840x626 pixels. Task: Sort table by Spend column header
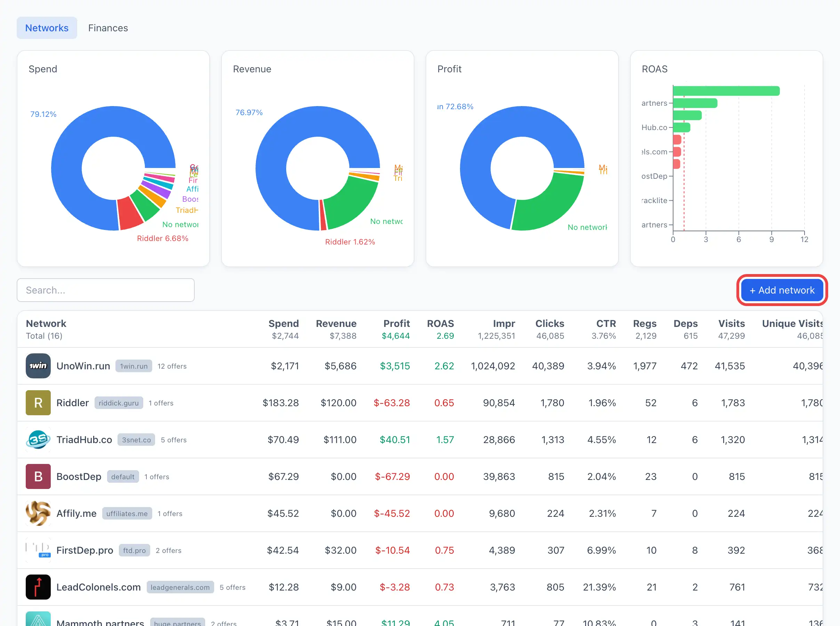284,323
